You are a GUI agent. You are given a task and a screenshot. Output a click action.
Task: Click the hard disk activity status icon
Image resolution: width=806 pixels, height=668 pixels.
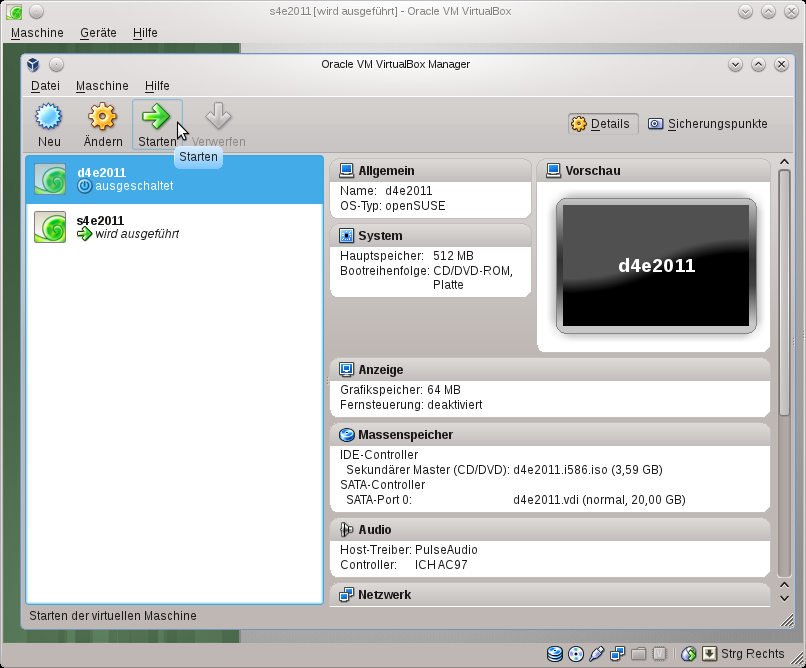coord(555,654)
